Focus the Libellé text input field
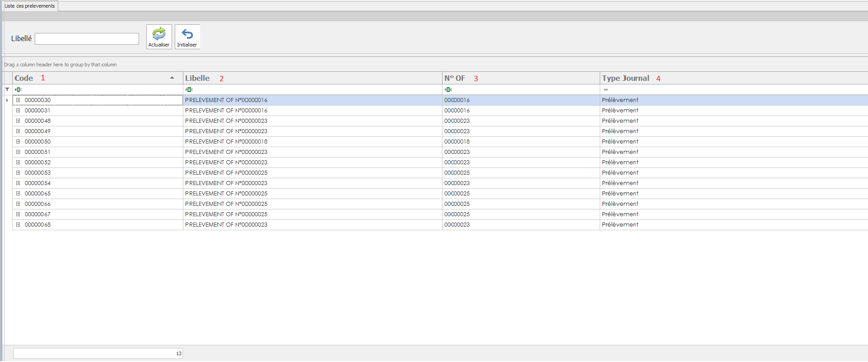 (87, 39)
